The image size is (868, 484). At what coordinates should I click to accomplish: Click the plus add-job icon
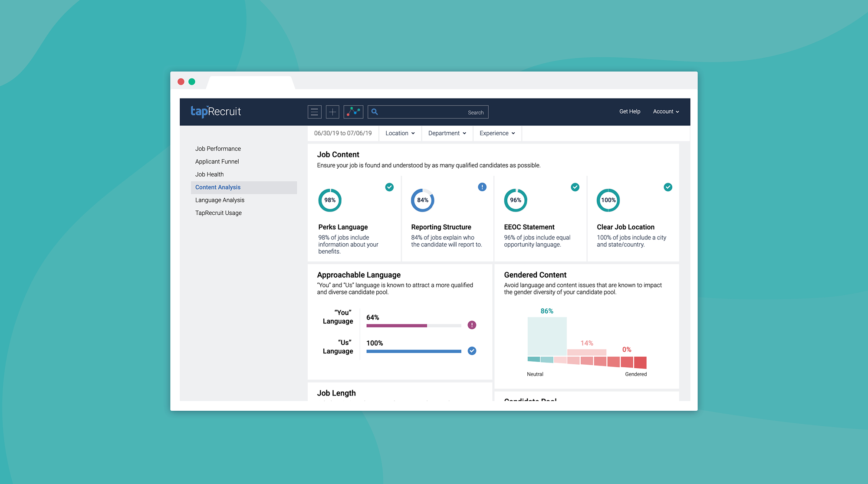click(332, 112)
